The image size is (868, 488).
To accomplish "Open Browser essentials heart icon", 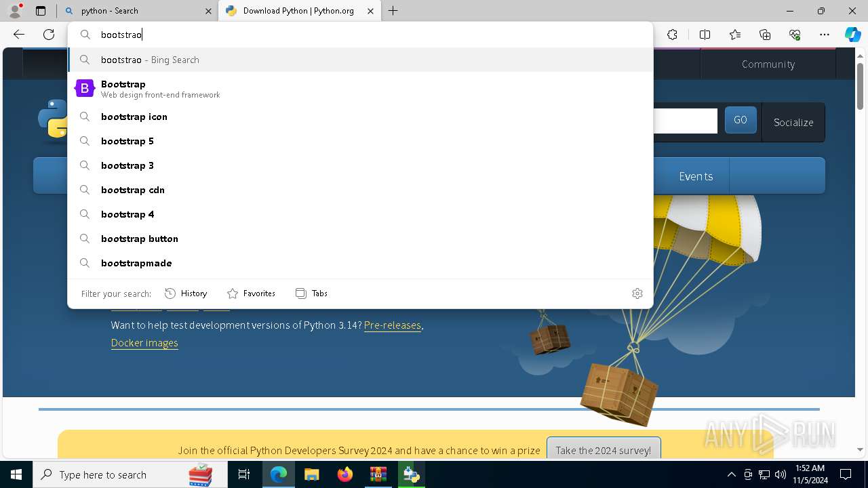I will [x=795, y=35].
